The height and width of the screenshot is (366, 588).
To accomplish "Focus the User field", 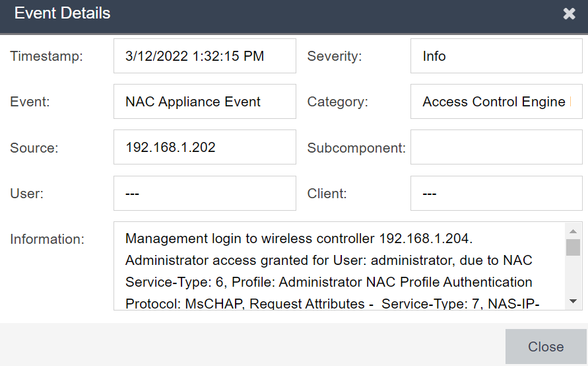I will pyautogui.click(x=205, y=194).
